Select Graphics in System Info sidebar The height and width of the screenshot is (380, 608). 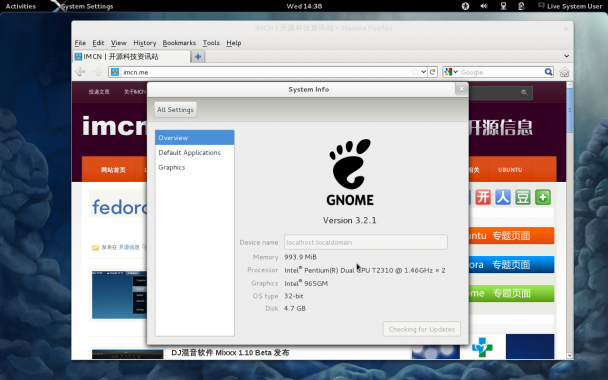(x=195, y=167)
